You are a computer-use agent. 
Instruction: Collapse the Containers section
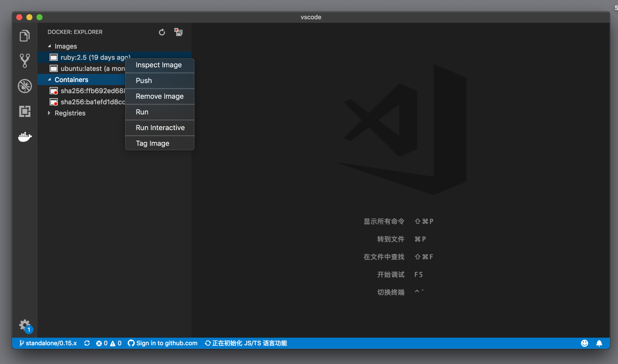49,80
